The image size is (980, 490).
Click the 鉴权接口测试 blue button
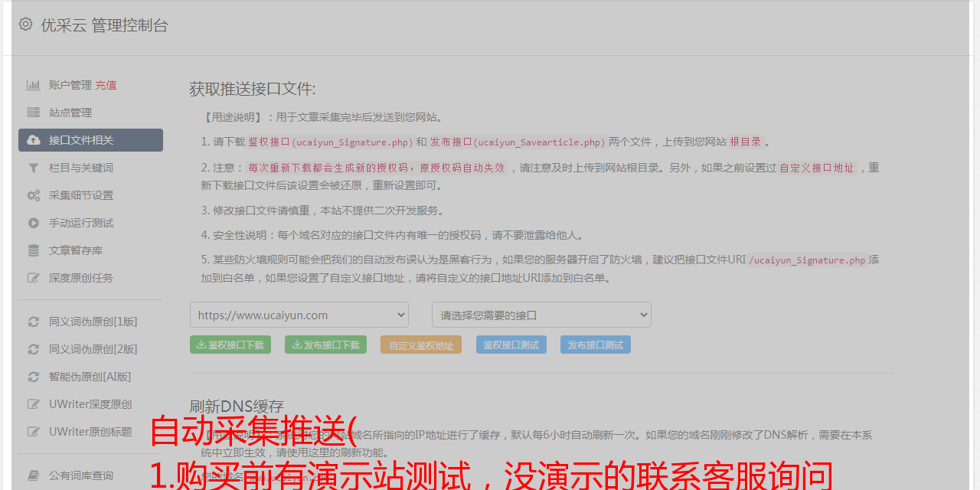click(x=511, y=345)
